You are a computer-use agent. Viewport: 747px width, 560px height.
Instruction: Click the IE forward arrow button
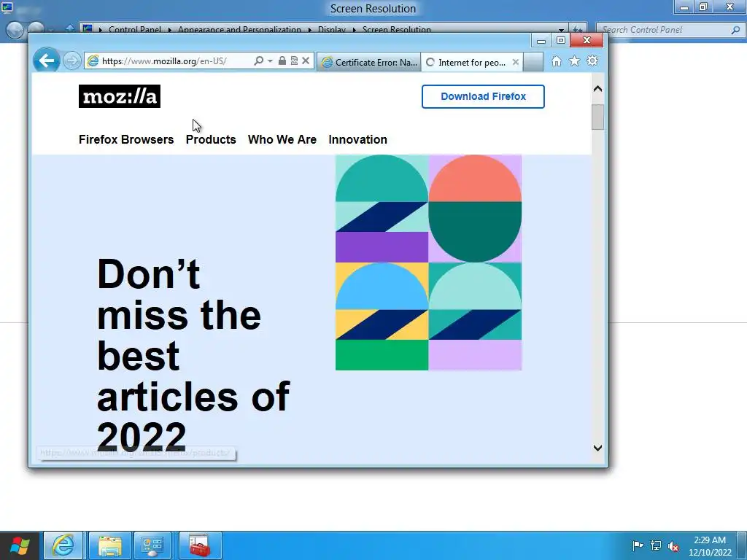[72, 61]
